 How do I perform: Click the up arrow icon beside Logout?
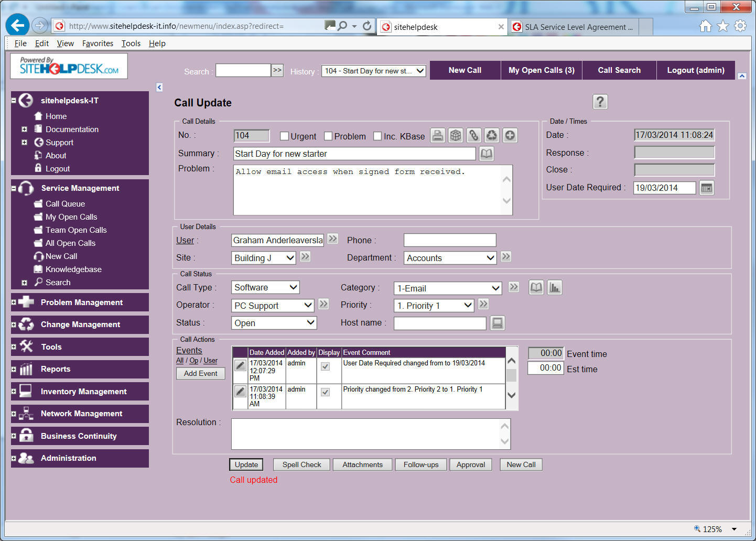pyautogui.click(x=742, y=76)
